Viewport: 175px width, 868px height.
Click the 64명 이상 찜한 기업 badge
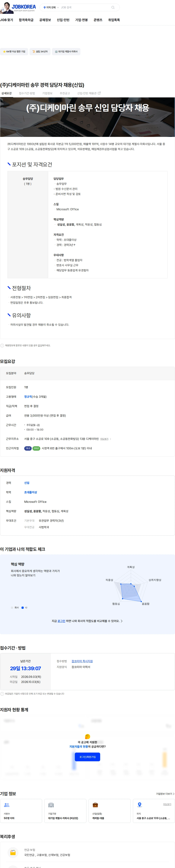tap(14, 52)
